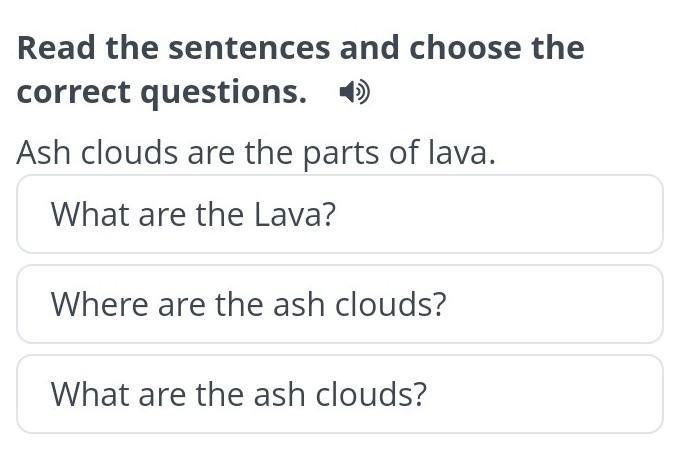This screenshot has width=700, height=464.
Task: Tap the third answer box about ash clouds
Action: coord(340,394)
